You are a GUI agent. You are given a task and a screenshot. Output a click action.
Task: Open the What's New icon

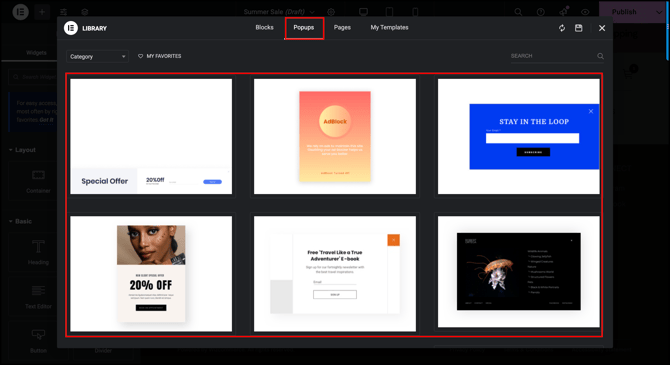point(563,12)
